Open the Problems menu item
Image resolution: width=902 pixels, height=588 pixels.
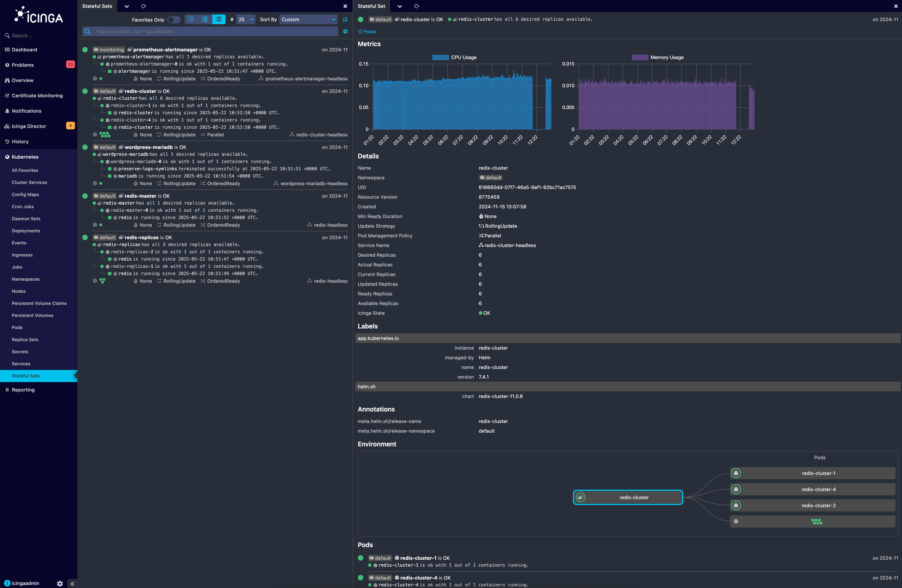pos(23,65)
